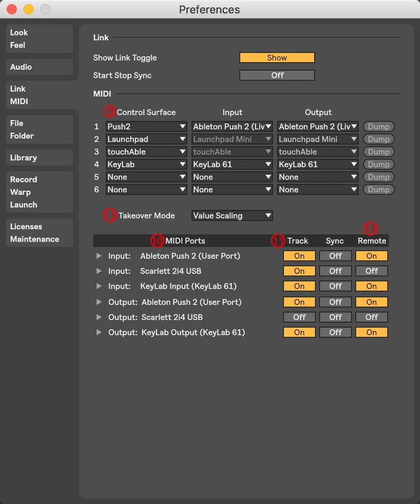Open Input dropdown for row 1 Ableton Push 2

pos(232,126)
